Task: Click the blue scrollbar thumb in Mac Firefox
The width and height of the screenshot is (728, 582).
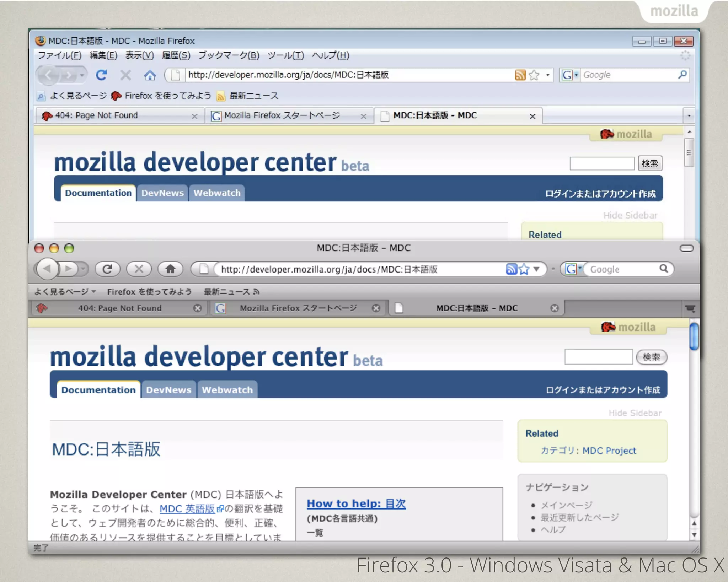Action: [x=694, y=336]
